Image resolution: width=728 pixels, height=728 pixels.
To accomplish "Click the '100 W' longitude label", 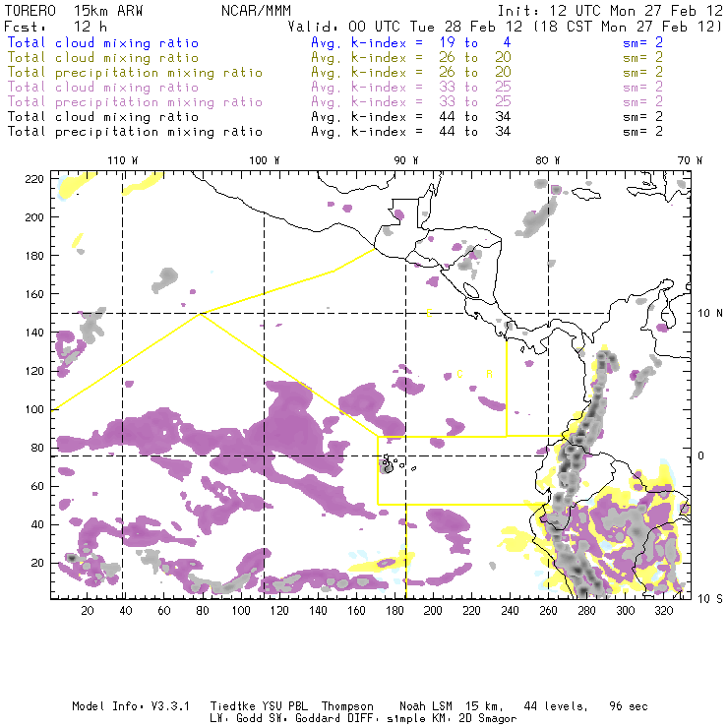I will pyautogui.click(x=265, y=160).
